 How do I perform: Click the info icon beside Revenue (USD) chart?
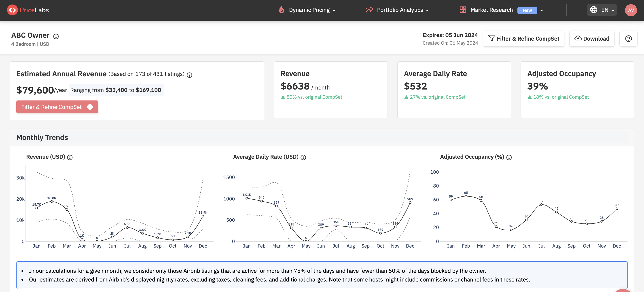coord(70,157)
